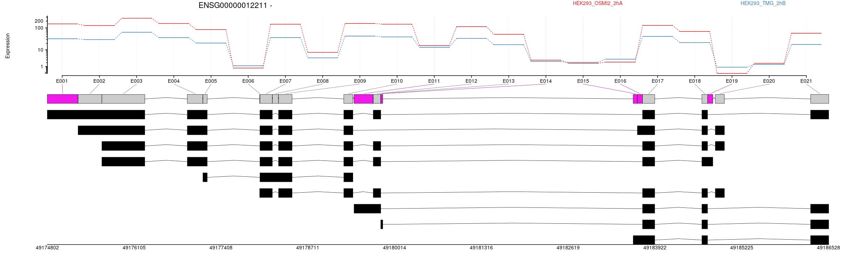Click the red expression line above E003

[x=136, y=18]
